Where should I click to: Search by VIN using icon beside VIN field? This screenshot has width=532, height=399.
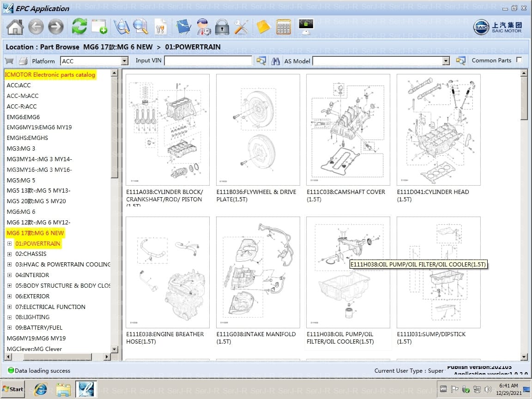tap(261, 61)
